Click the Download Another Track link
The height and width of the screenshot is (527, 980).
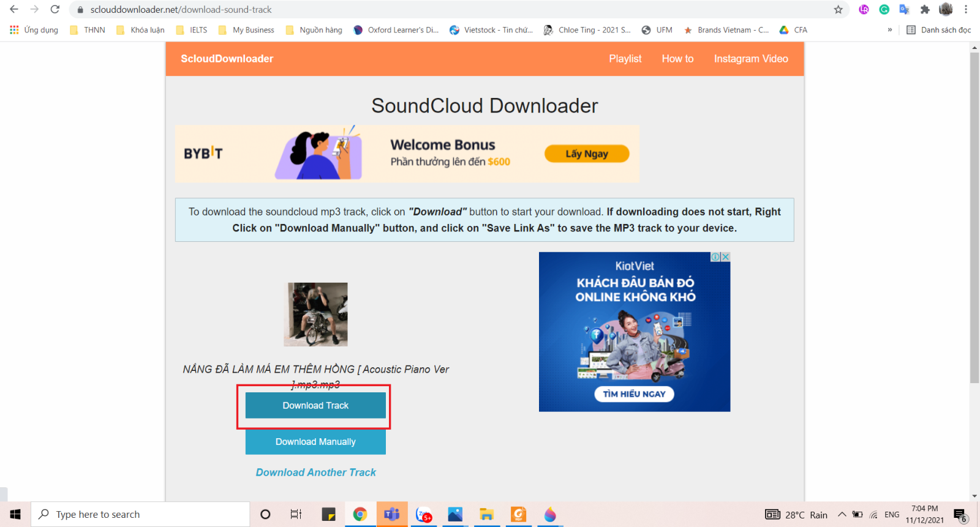click(x=315, y=473)
